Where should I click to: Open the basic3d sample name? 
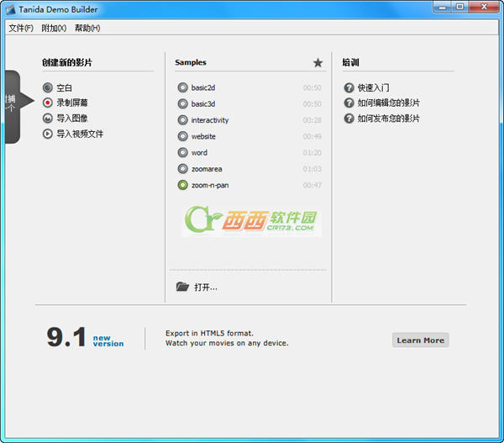pos(203,104)
